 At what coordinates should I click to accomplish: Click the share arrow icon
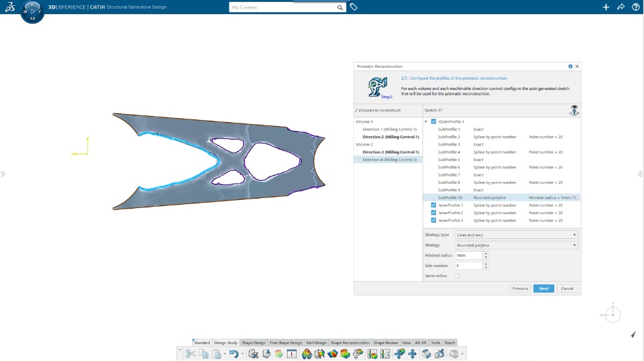[x=621, y=7]
